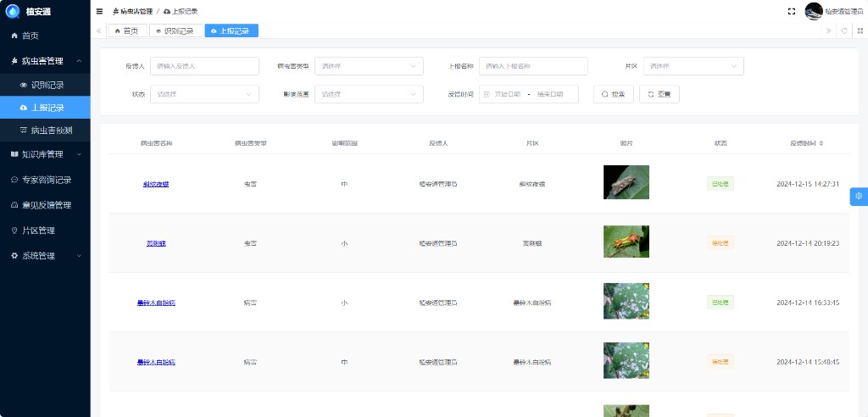Open the blue settings gear panel

click(859, 196)
